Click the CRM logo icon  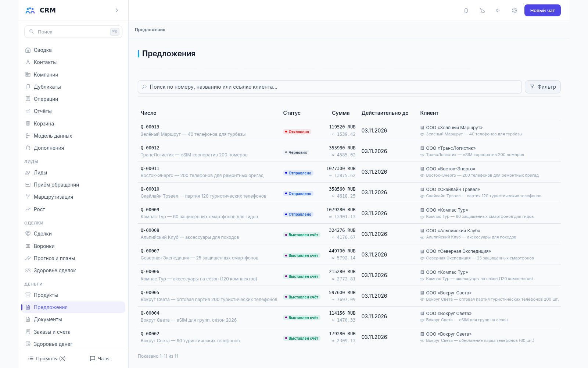point(30,10)
